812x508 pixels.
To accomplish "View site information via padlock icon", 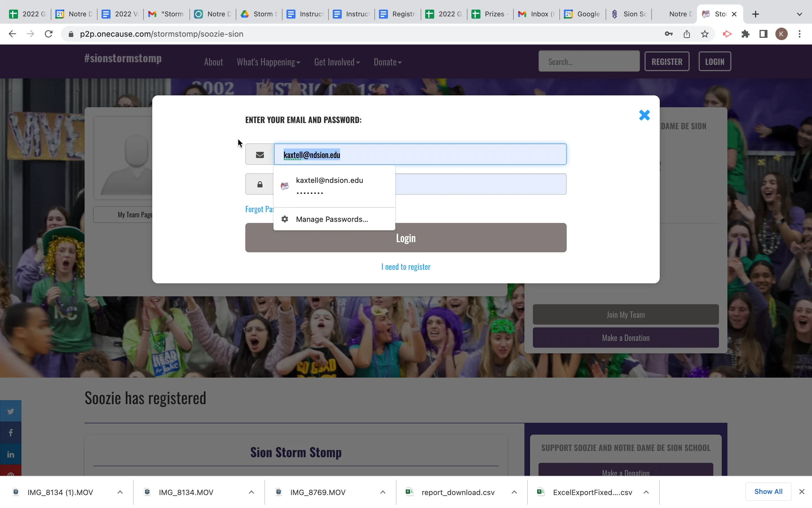I will (71, 34).
